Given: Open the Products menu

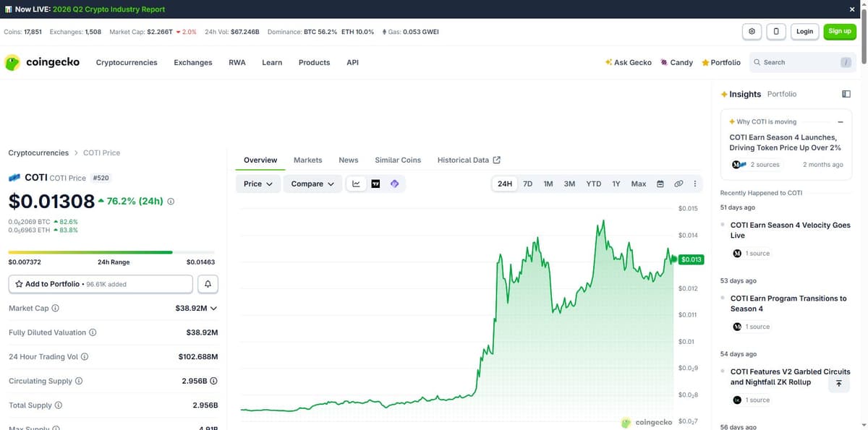Looking at the screenshot, I should click(315, 63).
